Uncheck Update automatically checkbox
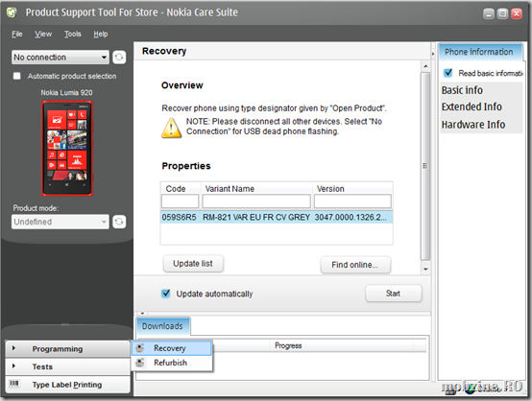Viewport: 532px width, 401px height. point(165,294)
